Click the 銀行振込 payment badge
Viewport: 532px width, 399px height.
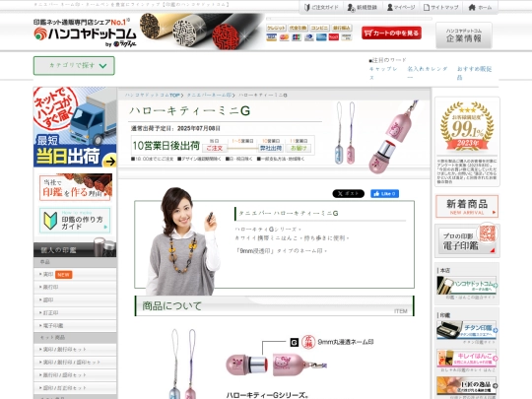tap(341, 28)
